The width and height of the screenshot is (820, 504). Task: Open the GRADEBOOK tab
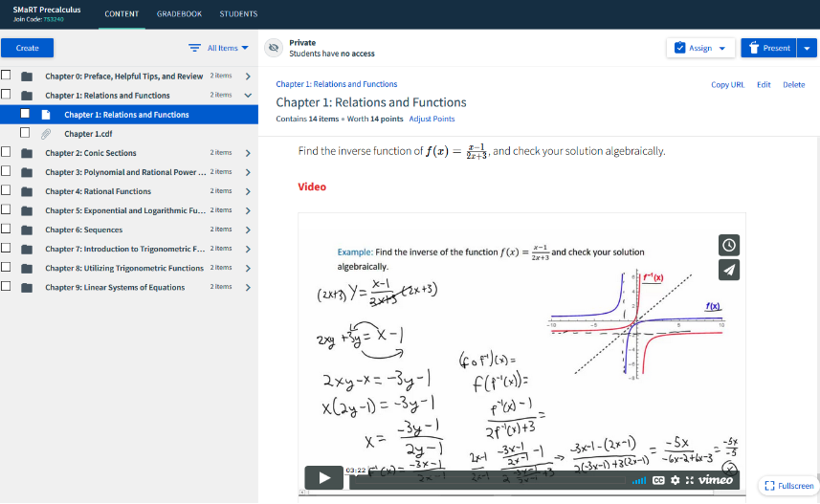(179, 14)
